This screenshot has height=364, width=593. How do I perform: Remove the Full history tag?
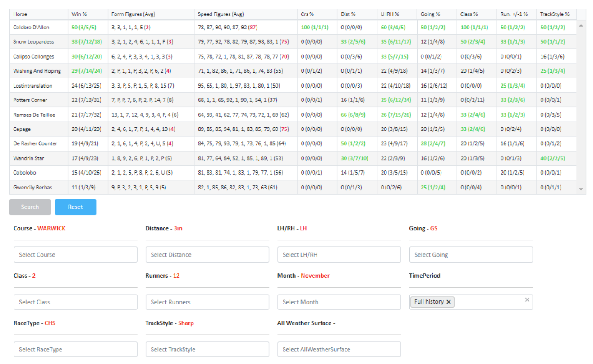449,302
